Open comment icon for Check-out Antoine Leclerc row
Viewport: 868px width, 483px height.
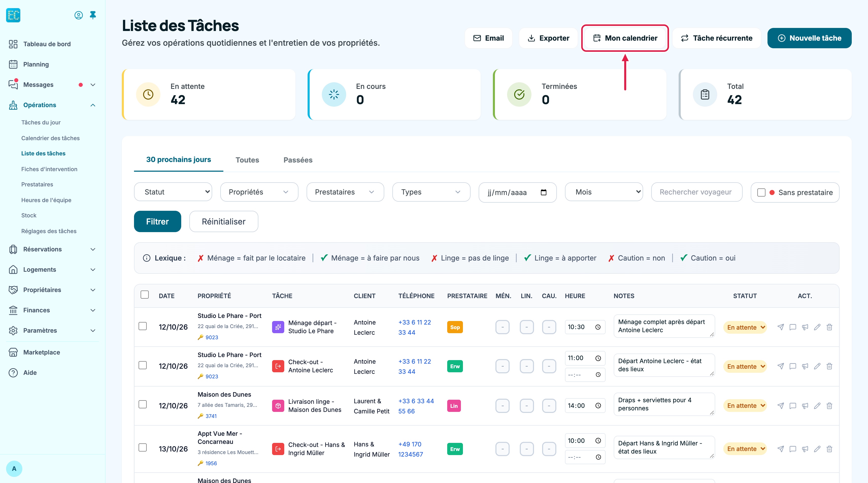(x=793, y=366)
